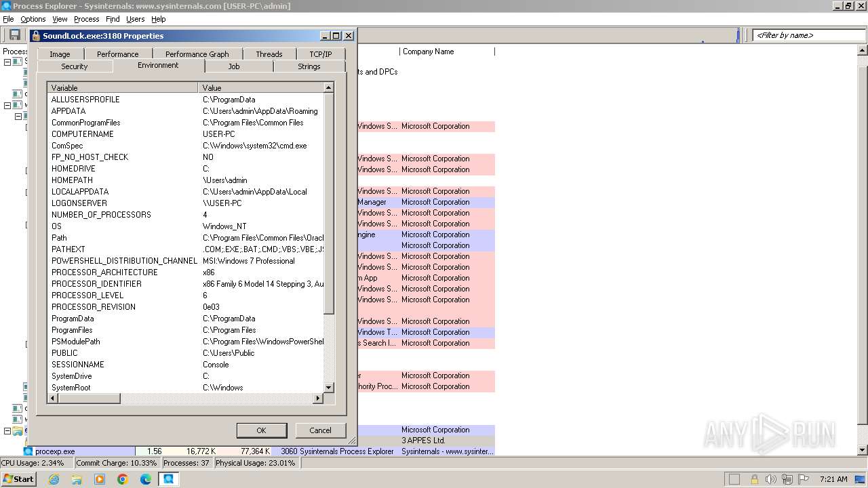This screenshot has width=868, height=488.
Task: Select the PSModulePath variable row
Action: click(185, 342)
